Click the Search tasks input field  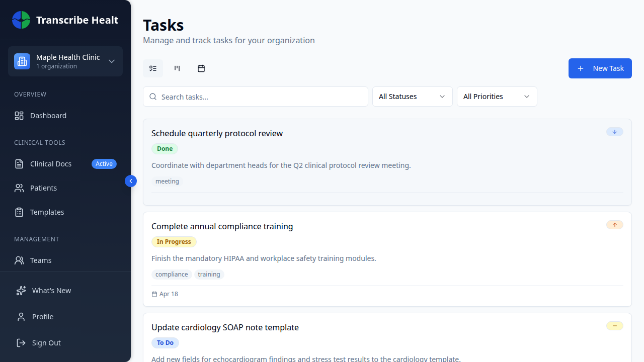(255, 97)
